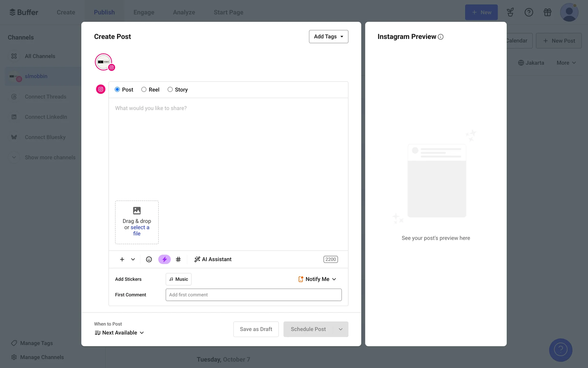Viewport: 588px width, 368px height.
Task: Select the Story radio button
Action: coord(170,90)
